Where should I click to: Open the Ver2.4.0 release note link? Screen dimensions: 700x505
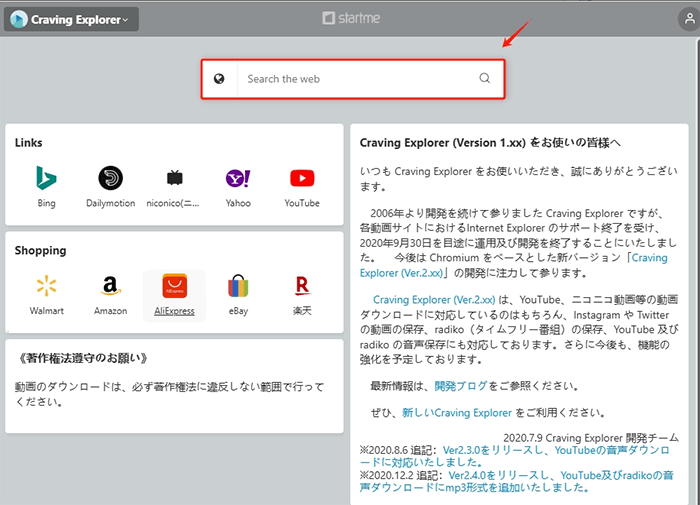(x=517, y=481)
